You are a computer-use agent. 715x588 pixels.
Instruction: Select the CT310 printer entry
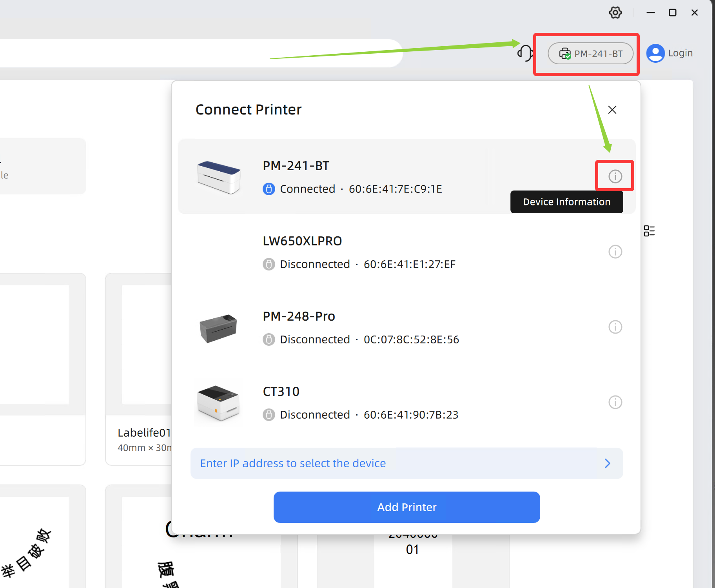click(406, 402)
